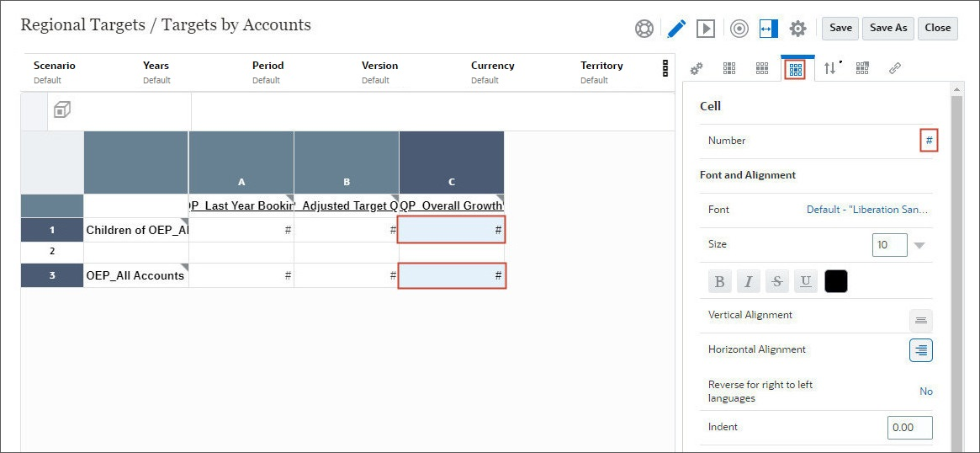980x453 pixels.
Task: Open the second grid properties tab
Action: tap(762, 68)
